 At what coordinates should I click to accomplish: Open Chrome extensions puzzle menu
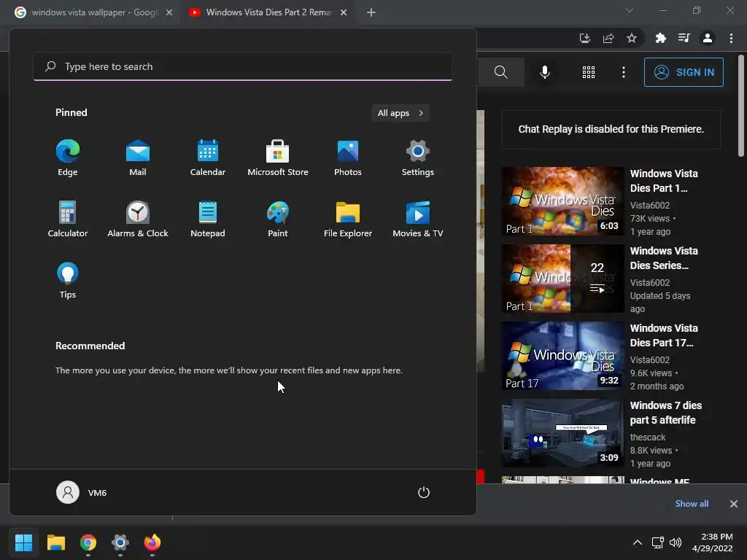click(x=660, y=38)
